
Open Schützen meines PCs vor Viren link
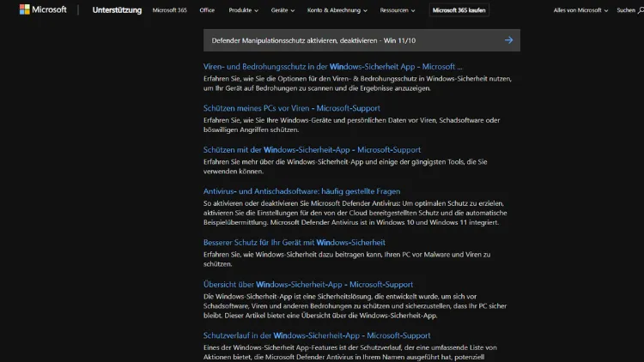pyautogui.click(x=292, y=108)
